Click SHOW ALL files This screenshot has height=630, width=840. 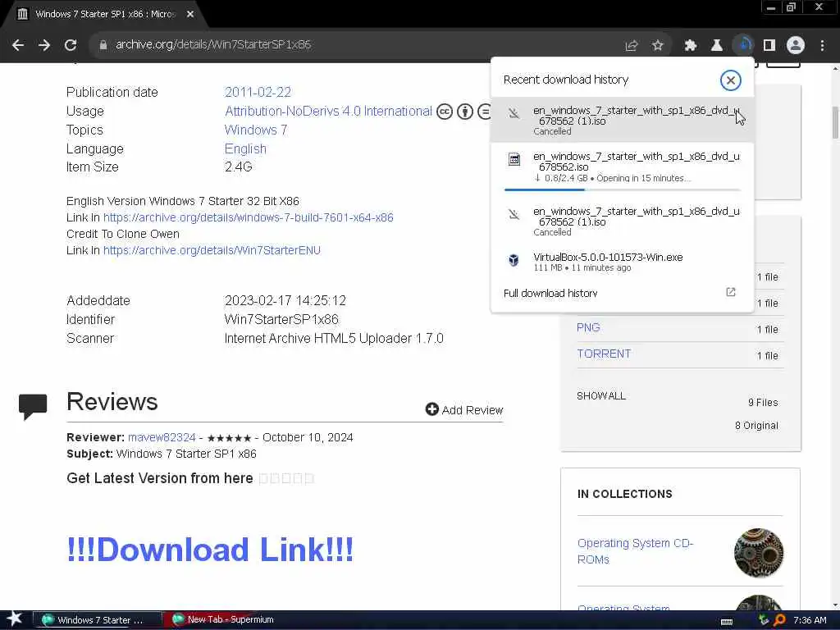(x=601, y=396)
